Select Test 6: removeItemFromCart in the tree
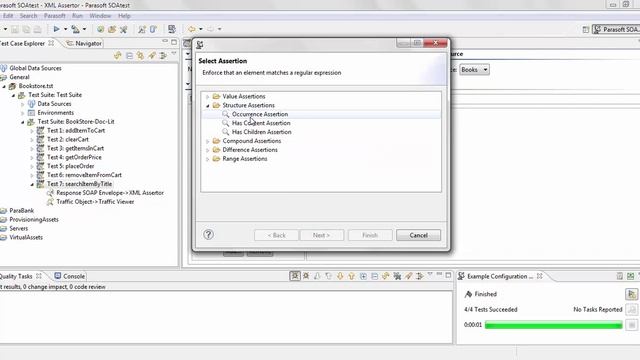 coord(84,175)
